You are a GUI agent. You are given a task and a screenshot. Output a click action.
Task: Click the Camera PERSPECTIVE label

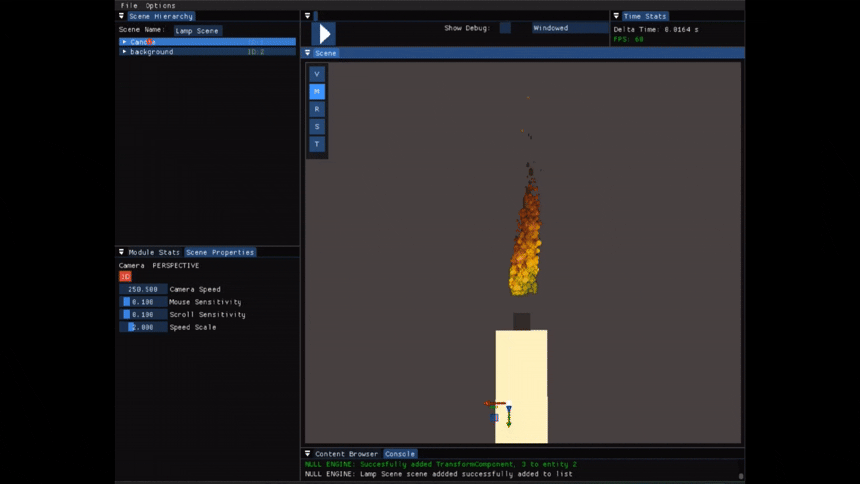coord(159,266)
